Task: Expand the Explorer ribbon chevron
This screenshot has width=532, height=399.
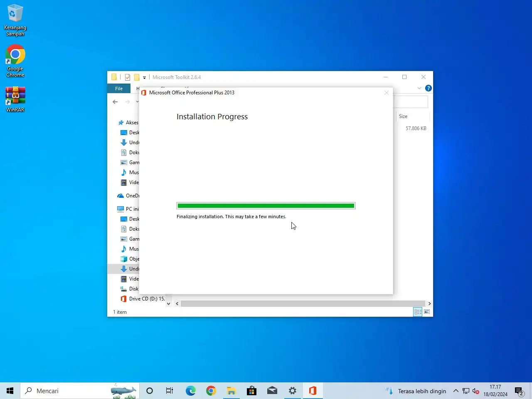Action: coord(419,88)
